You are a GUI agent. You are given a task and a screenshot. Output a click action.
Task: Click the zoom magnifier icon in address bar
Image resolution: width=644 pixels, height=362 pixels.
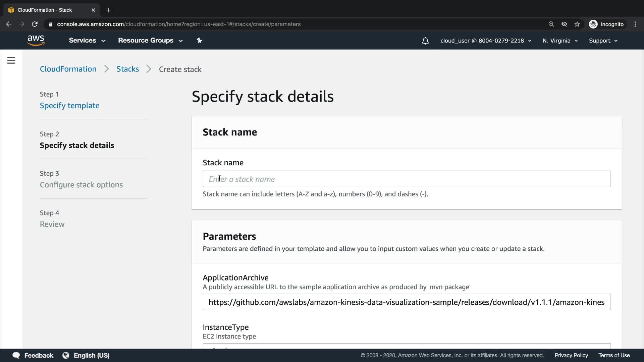click(551, 24)
